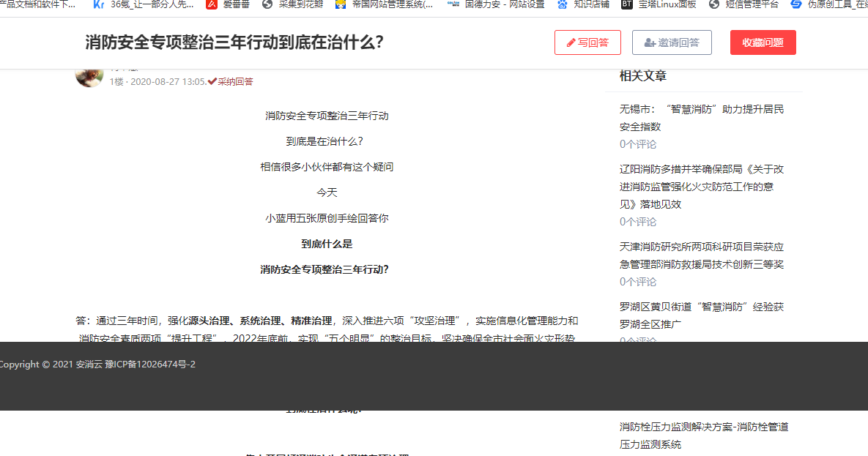Open the 辽阳消防 related article link

click(701, 186)
